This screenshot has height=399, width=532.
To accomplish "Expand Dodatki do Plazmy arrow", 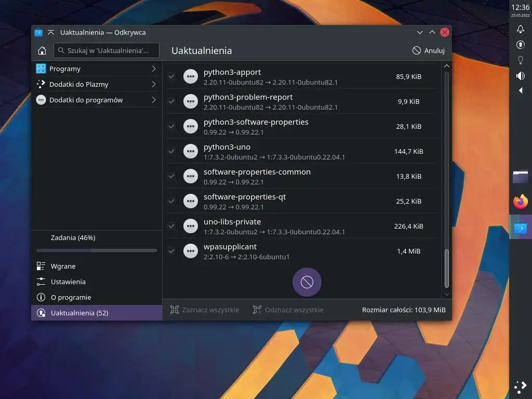I will coord(154,84).
